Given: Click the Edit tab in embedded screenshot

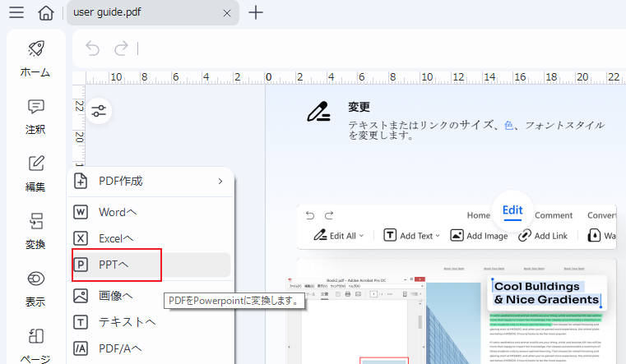Looking at the screenshot, I should click(512, 210).
